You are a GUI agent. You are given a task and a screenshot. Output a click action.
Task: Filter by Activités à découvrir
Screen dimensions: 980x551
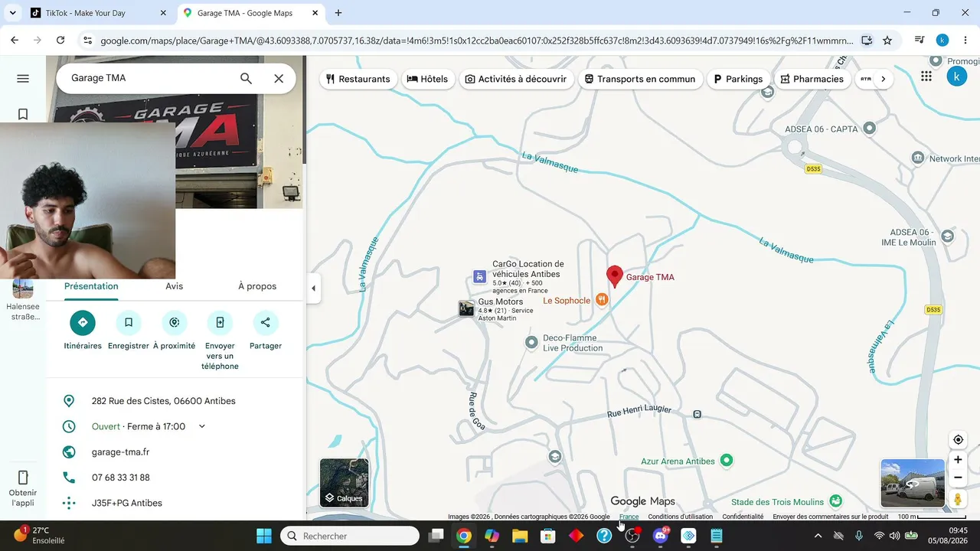coord(516,79)
